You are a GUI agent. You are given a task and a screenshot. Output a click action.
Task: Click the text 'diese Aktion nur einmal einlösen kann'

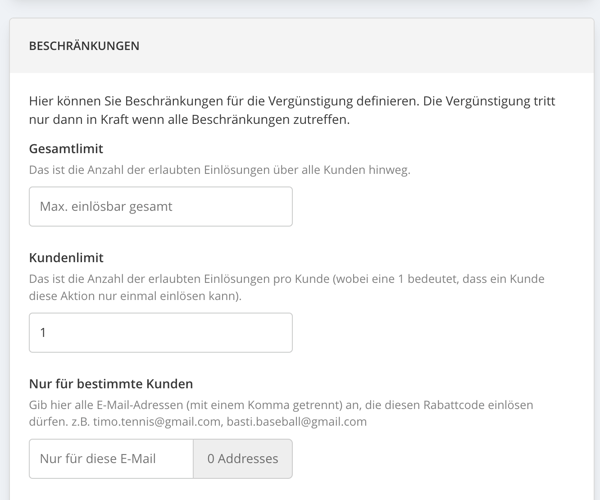coord(134,296)
